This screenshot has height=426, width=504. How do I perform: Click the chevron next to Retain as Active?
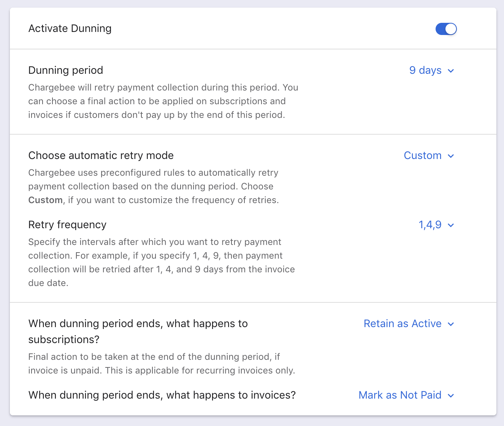(451, 324)
